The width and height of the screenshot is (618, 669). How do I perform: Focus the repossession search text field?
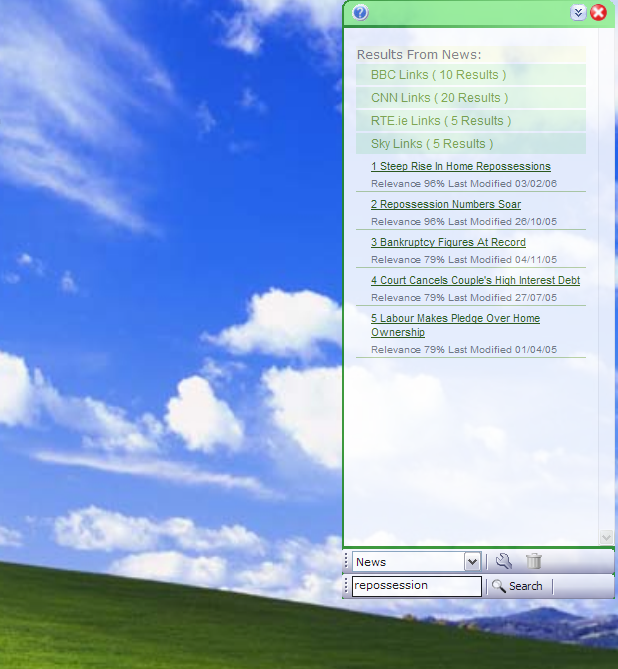tap(417, 586)
